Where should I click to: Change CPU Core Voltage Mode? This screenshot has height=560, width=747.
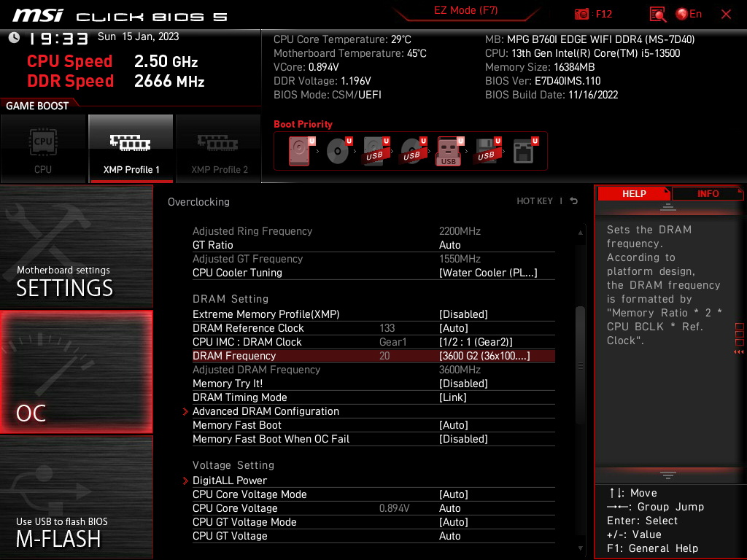tap(373, 494)
